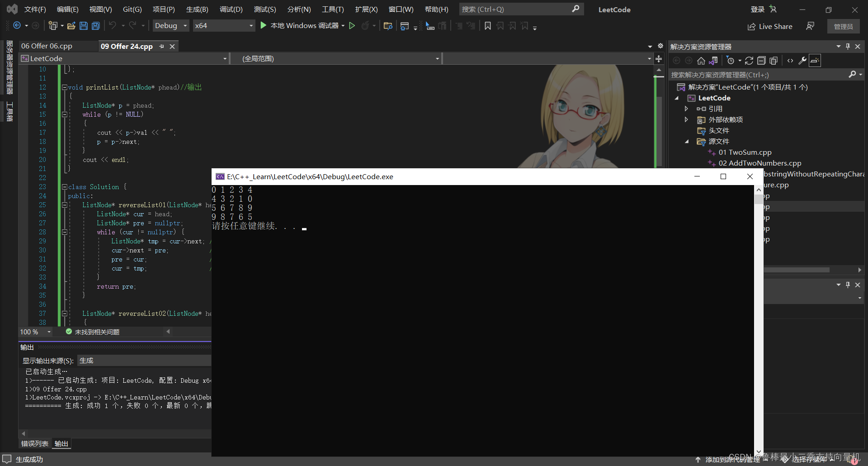Collapse reverseList02 fold marker at line 37

tap(65, 314)
